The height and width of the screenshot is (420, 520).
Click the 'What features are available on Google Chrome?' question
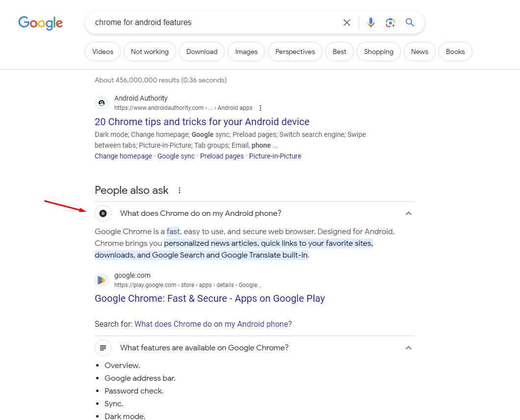[x=204, y=348]
